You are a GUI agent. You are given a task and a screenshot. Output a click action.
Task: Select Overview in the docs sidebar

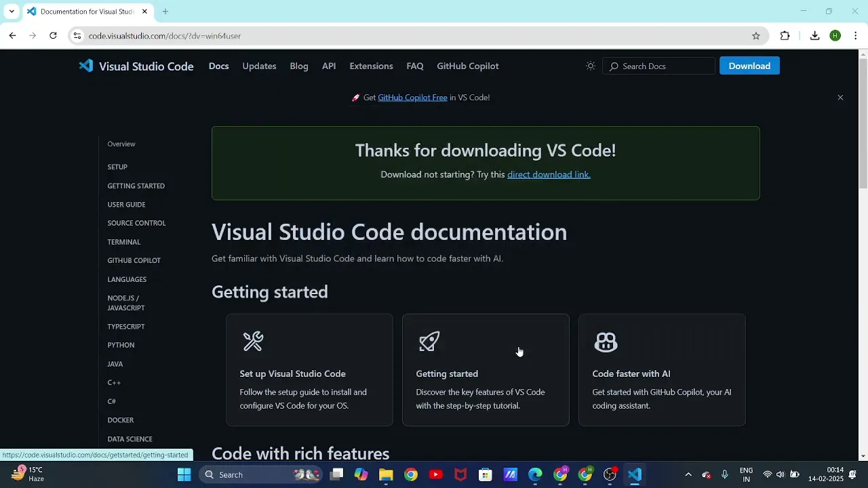click(x=121, y=144)
